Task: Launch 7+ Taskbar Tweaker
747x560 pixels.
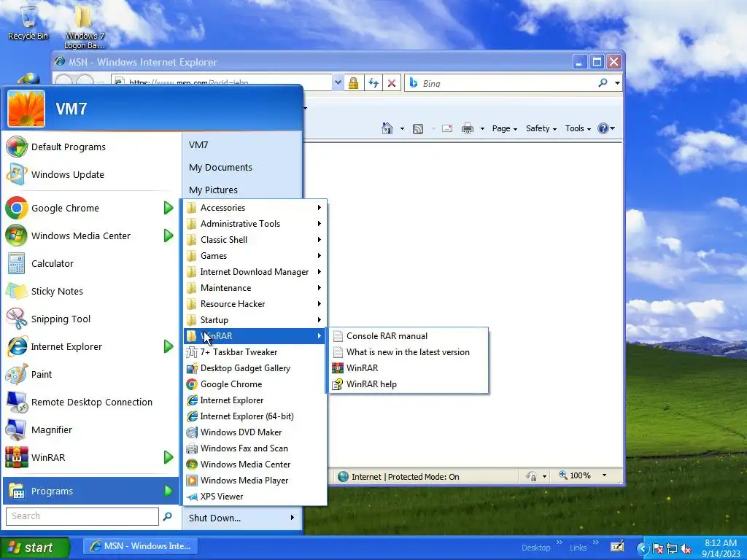Action: tap(255, 352)
